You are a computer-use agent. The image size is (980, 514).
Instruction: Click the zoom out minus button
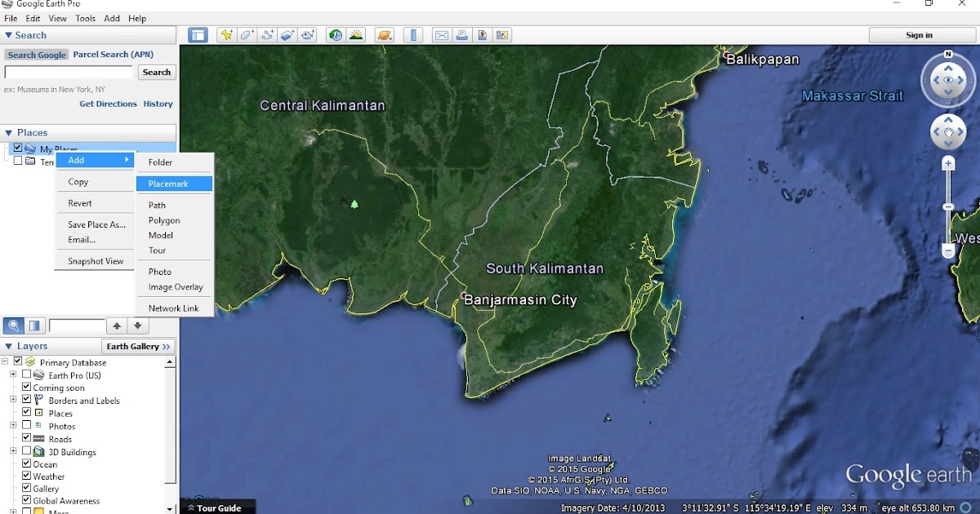(x=948, y=253)
